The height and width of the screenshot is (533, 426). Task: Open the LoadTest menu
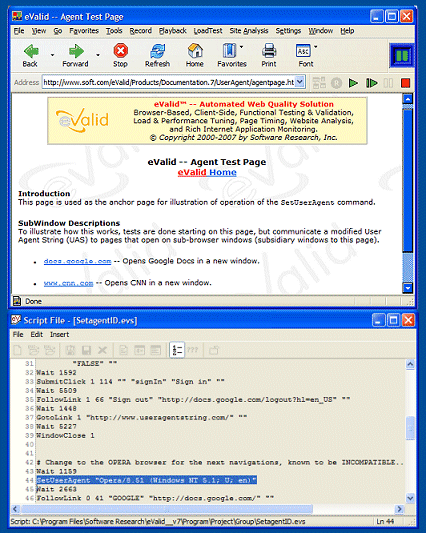tap(208, 31)
